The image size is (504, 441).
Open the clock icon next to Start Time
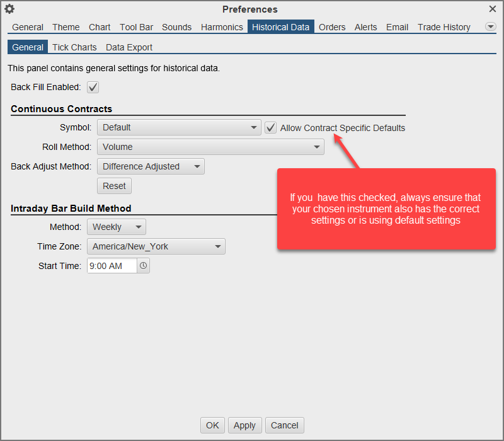[143, 266]
